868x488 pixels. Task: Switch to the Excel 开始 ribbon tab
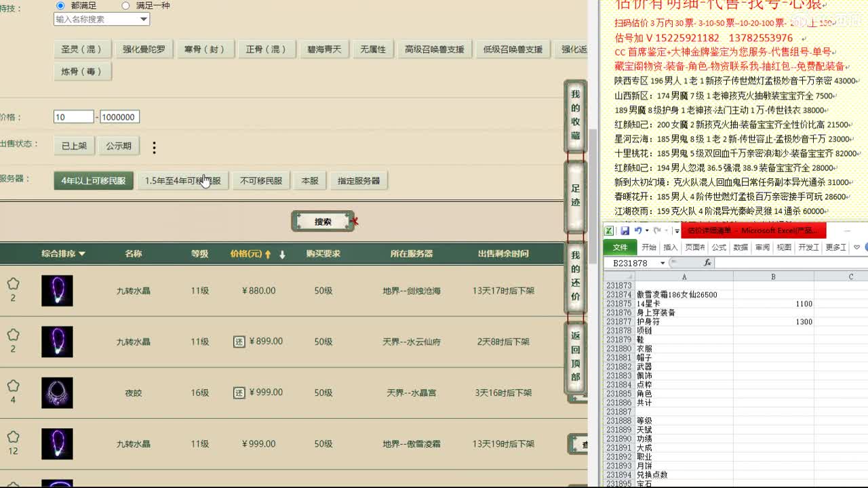click(649, 247)
